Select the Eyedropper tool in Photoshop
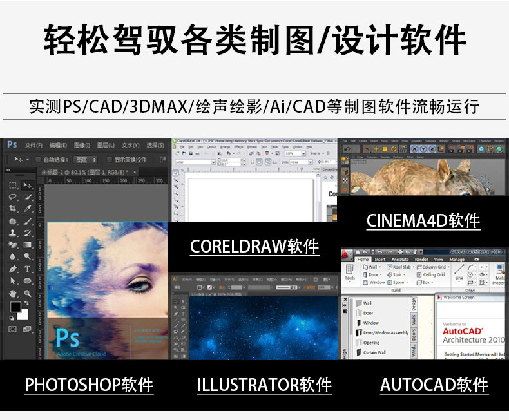 28,208
